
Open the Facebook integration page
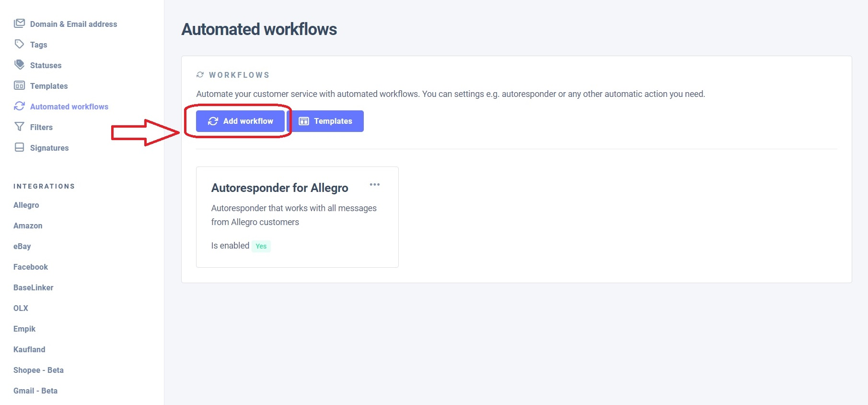[31, 267]
